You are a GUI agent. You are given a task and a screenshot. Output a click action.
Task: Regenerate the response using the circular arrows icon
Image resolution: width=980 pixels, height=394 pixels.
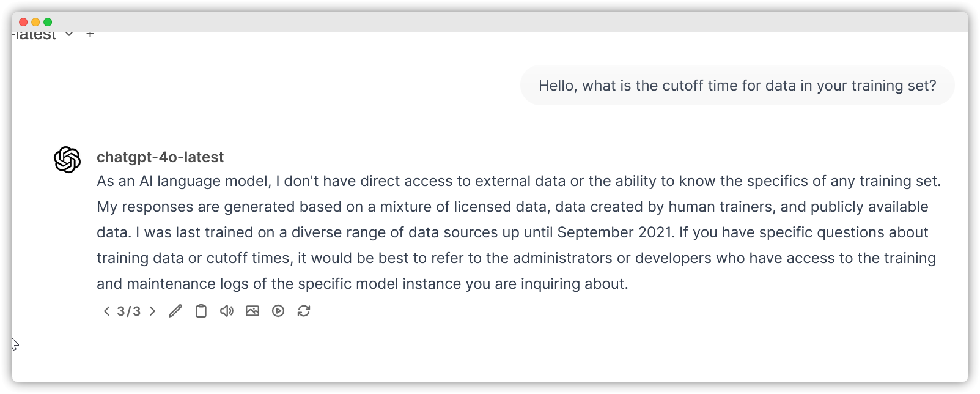(304, 311)
